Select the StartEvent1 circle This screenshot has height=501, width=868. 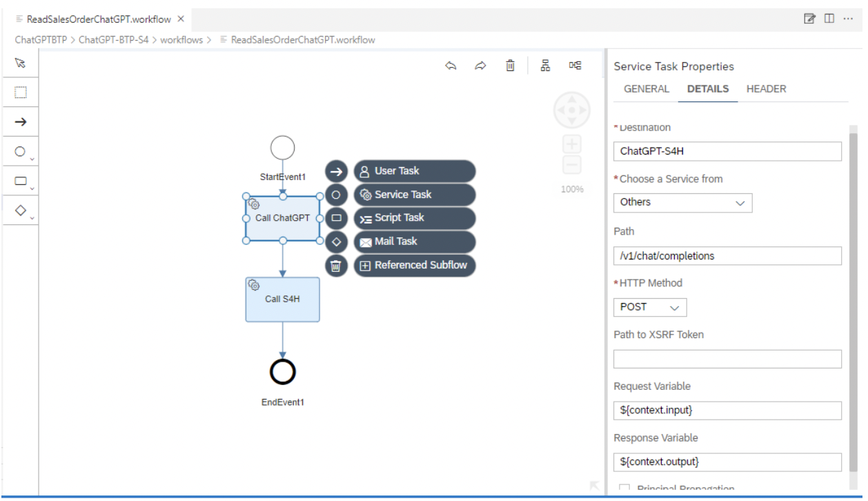(x=282, y=148)
